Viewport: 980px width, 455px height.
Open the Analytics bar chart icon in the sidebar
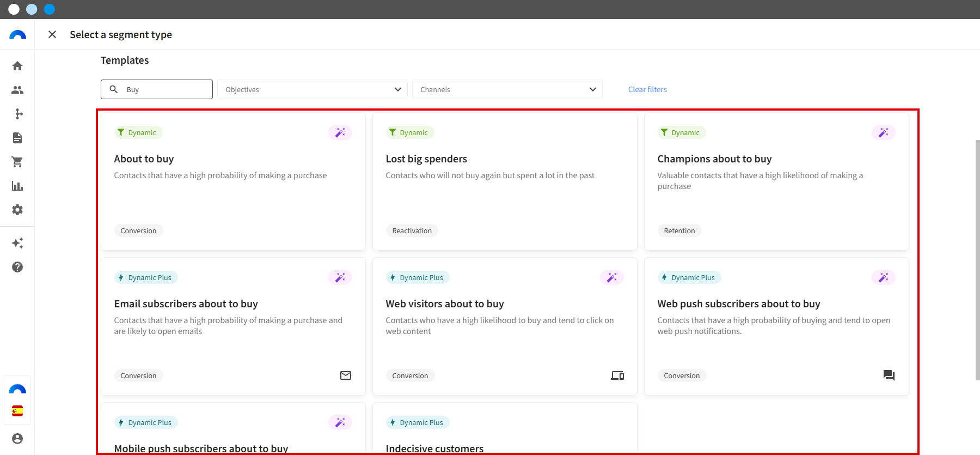[x=17, y=186]
